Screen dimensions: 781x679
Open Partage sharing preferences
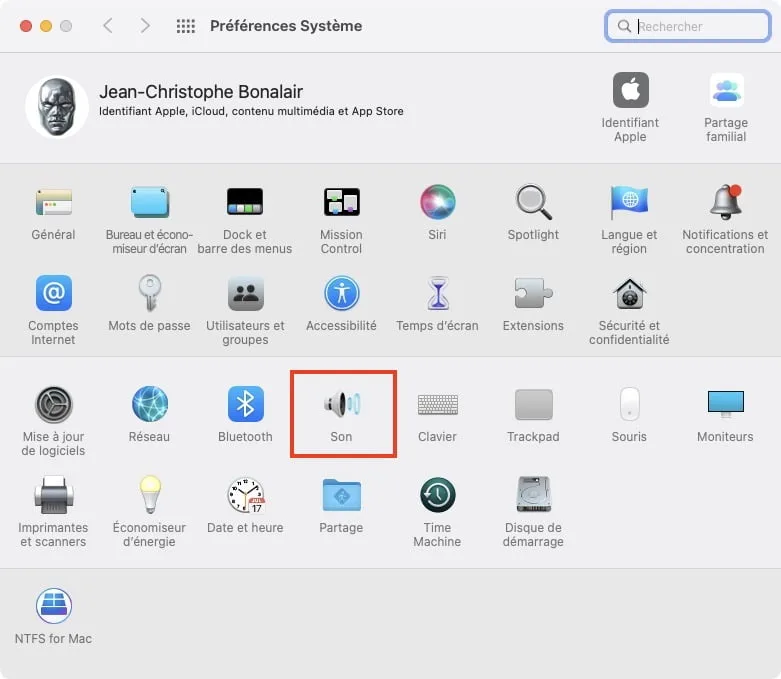point(341,495)
